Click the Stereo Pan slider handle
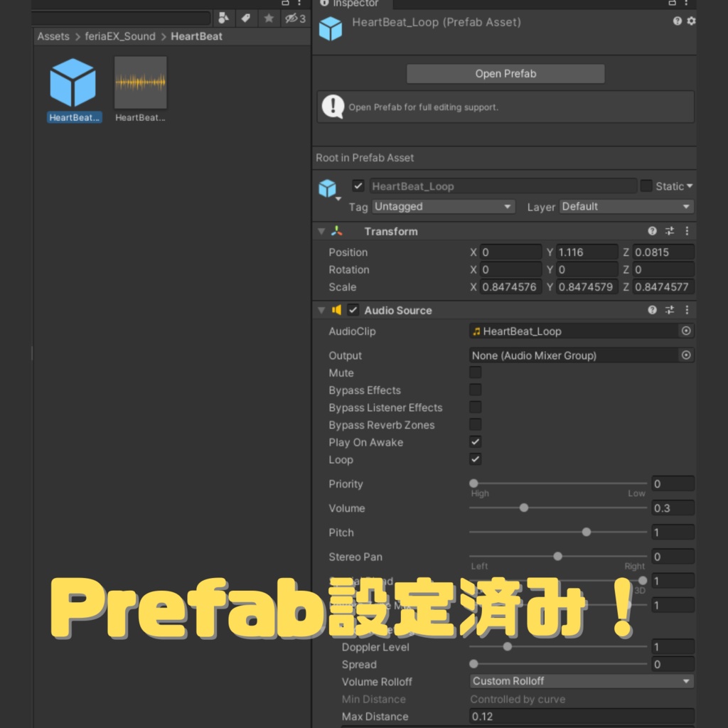This screenshot has height=728, width=728. point(557,556)
